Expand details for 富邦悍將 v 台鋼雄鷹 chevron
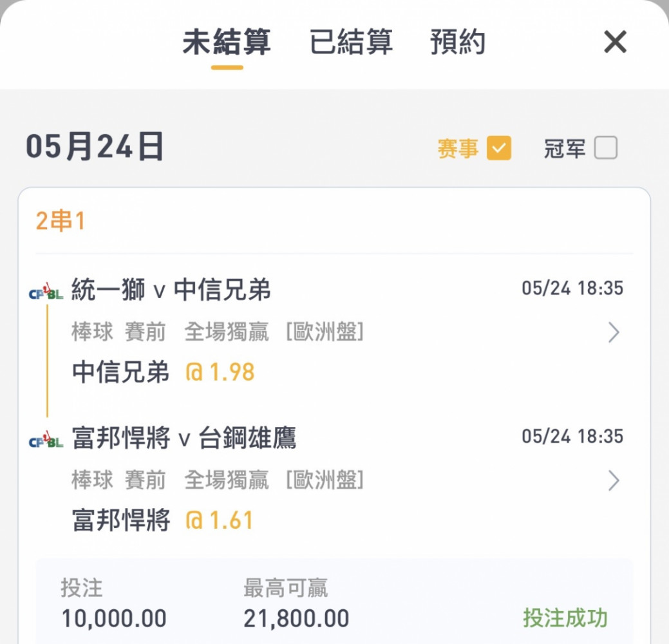 614,480
